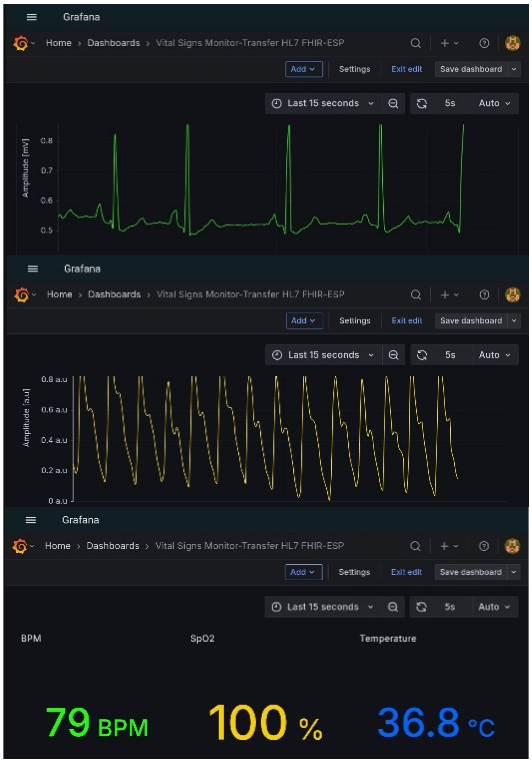Click Dashboards breadcrumb in the topmost ECG header

[x=113, y=43]
